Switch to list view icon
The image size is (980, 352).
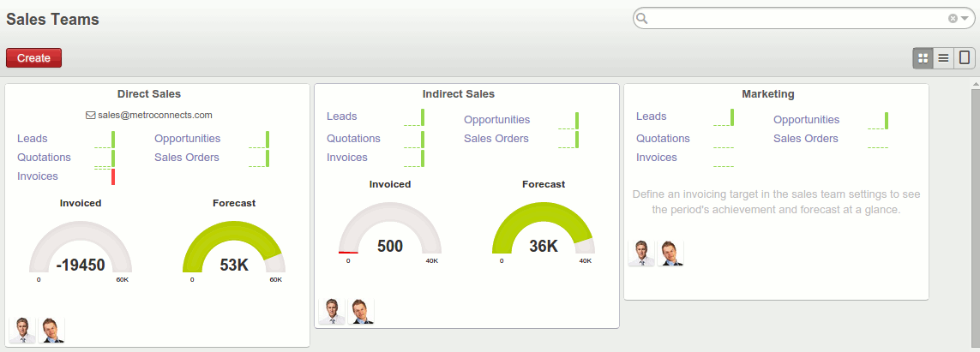[x=943, y=58]
